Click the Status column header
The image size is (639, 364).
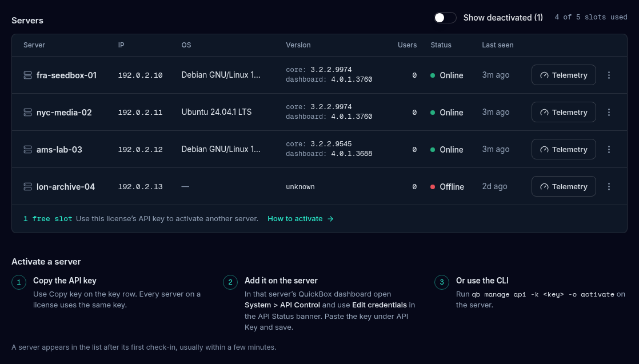(441, 45)
